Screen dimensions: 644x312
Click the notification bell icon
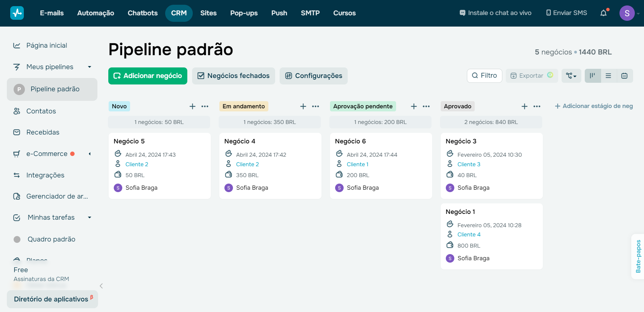(604, 13)
